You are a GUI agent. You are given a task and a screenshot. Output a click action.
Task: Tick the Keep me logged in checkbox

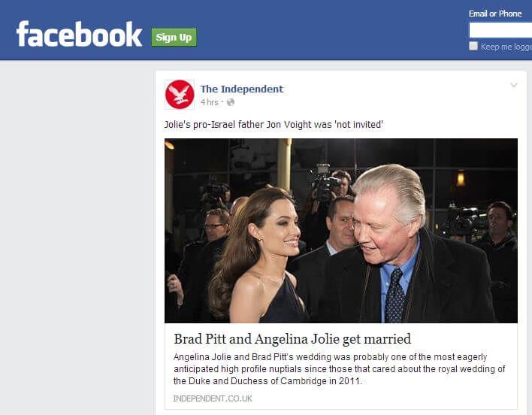[x=473, y=46]
